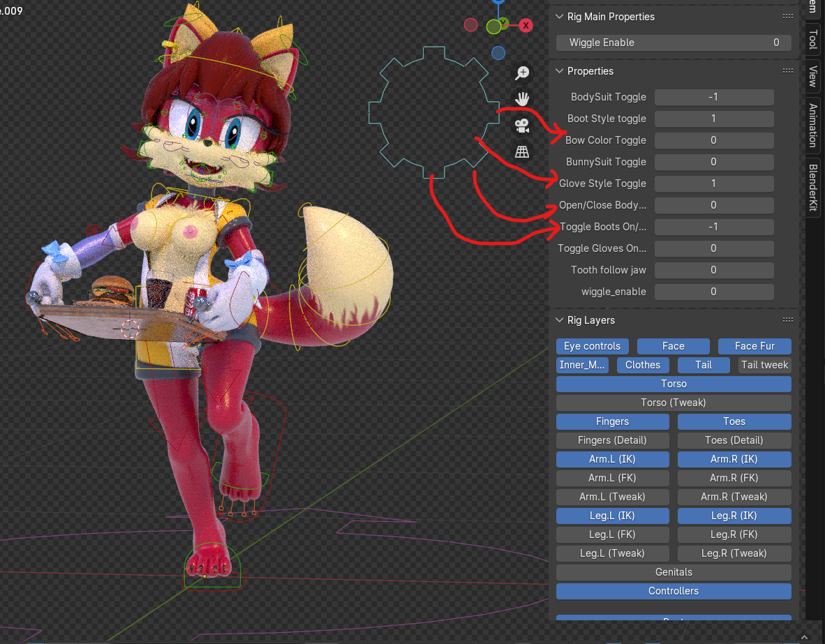The image size is (825, 644).
Task: Click the zoom magnifier viewport icon
Action: coord(522,73)
